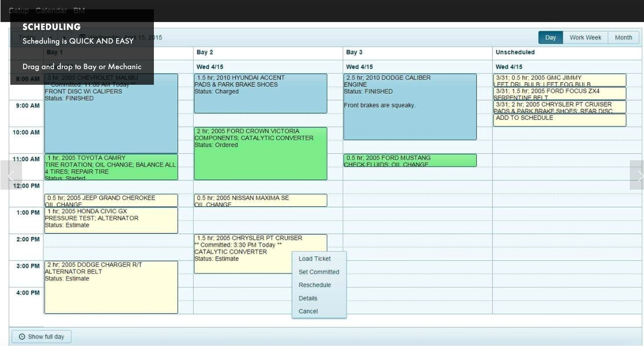Click the 10:00 AM time label

tap(26, 132)
